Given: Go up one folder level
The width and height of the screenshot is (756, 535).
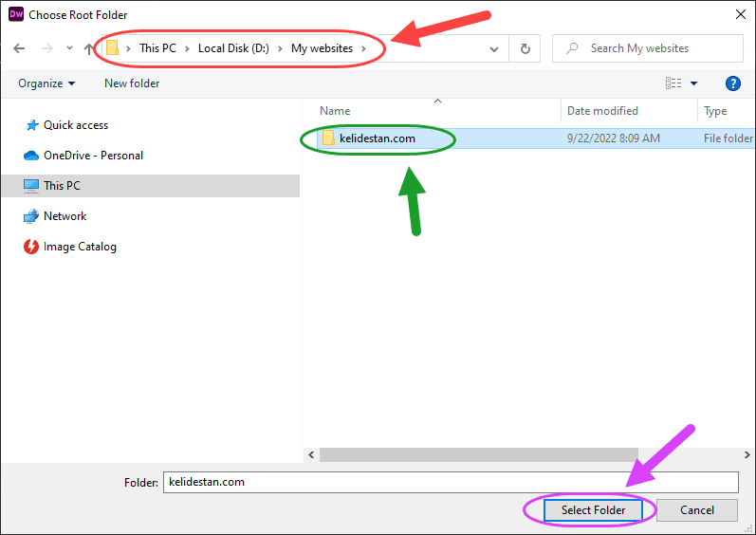Looking at the screenshot, I should click(x=89, y=48).
